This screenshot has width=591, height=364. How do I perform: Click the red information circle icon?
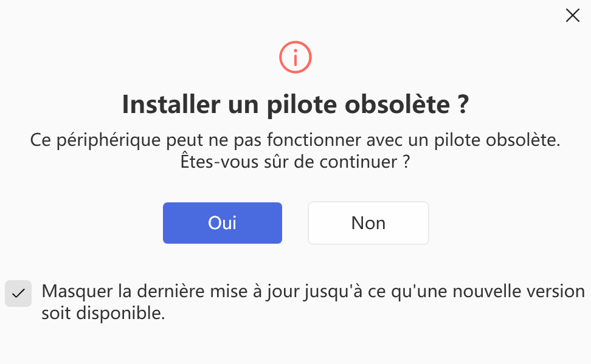(295, 57)
